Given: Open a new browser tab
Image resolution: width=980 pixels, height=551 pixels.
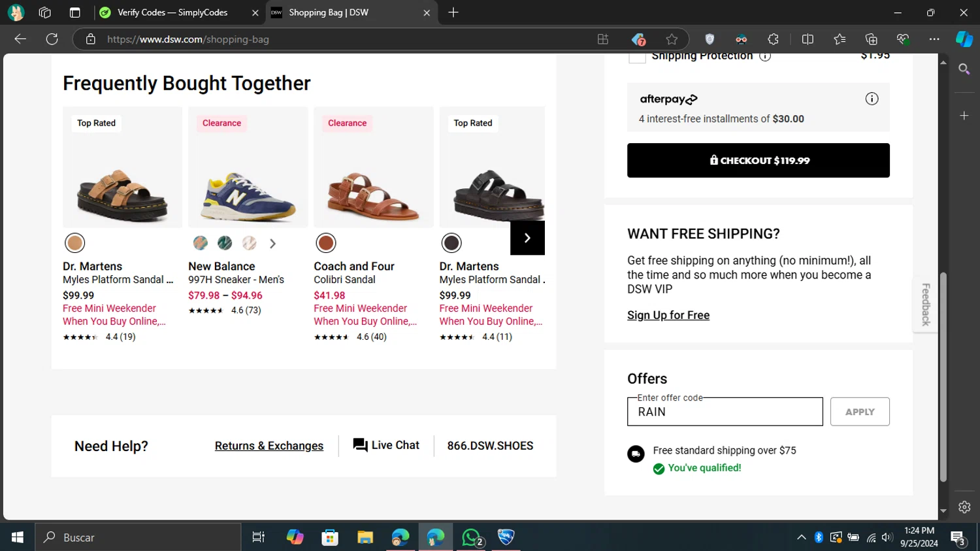Looking at the screenshot, I should (453, 12).
